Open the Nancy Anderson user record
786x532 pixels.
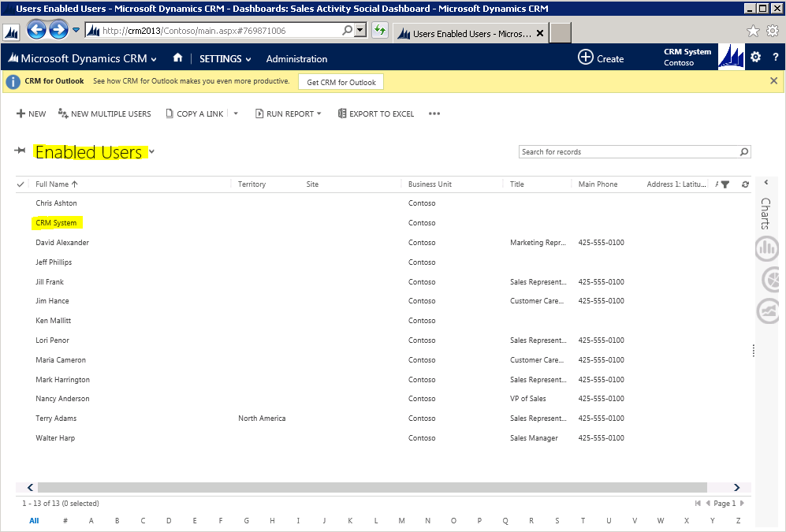(x=62, y=399)
